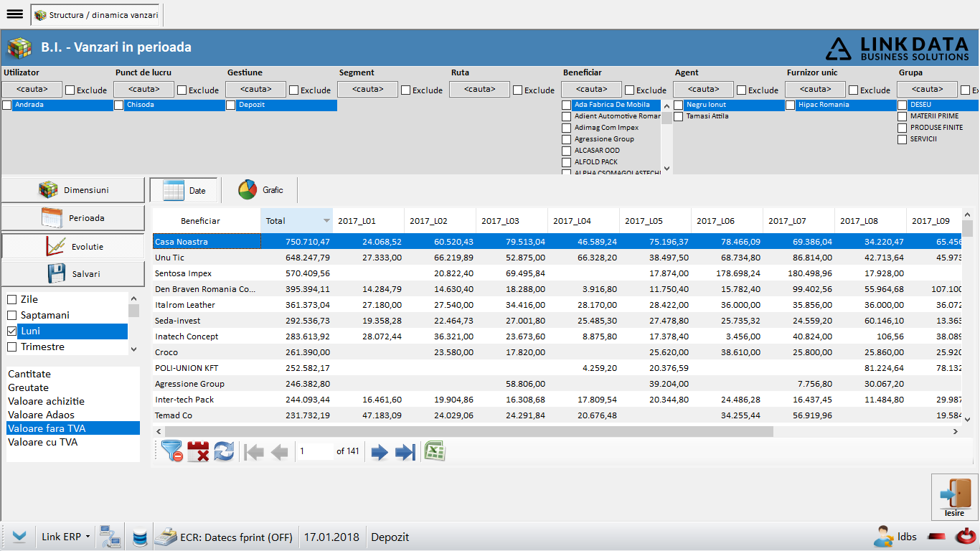The height and width of the screenshot is (551, 980).
Task: Click the filter remove icon
Action: click(171, 451)
